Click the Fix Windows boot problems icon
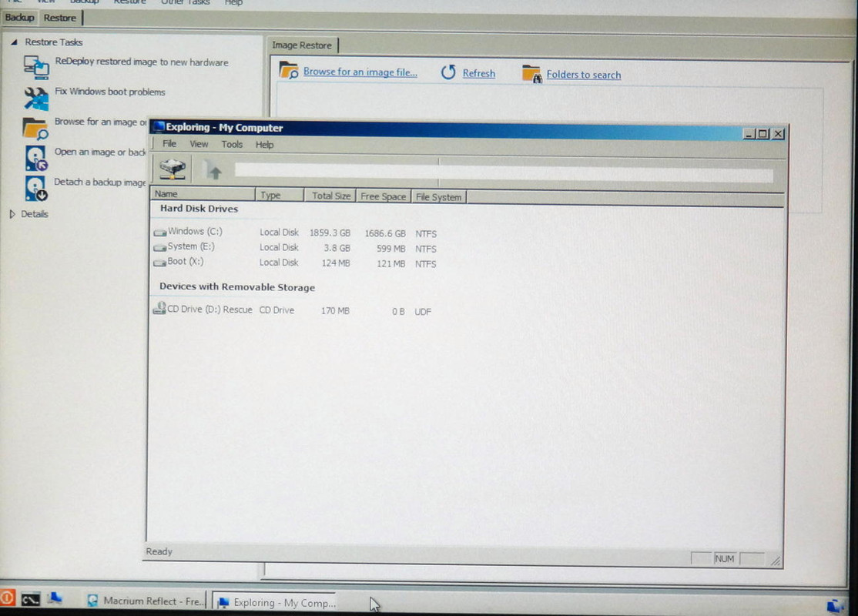The image size is (858, 616). tap(36, 99)
